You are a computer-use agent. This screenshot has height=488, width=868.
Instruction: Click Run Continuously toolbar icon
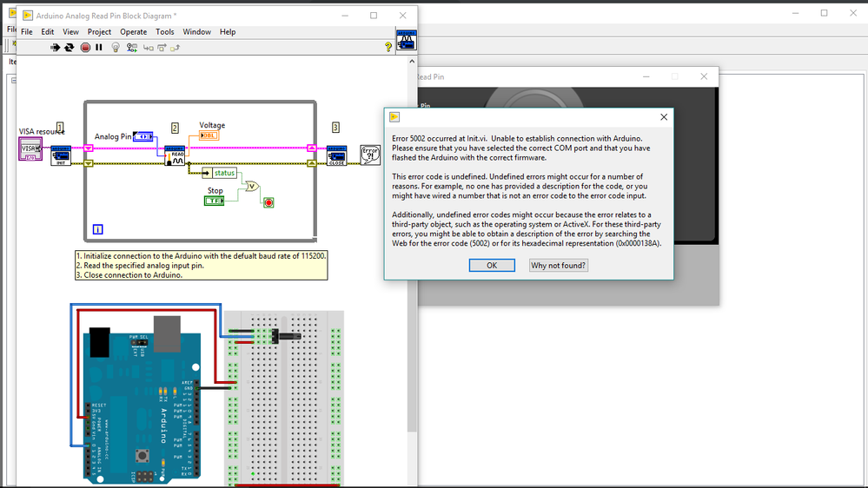[x=70, y=48]
